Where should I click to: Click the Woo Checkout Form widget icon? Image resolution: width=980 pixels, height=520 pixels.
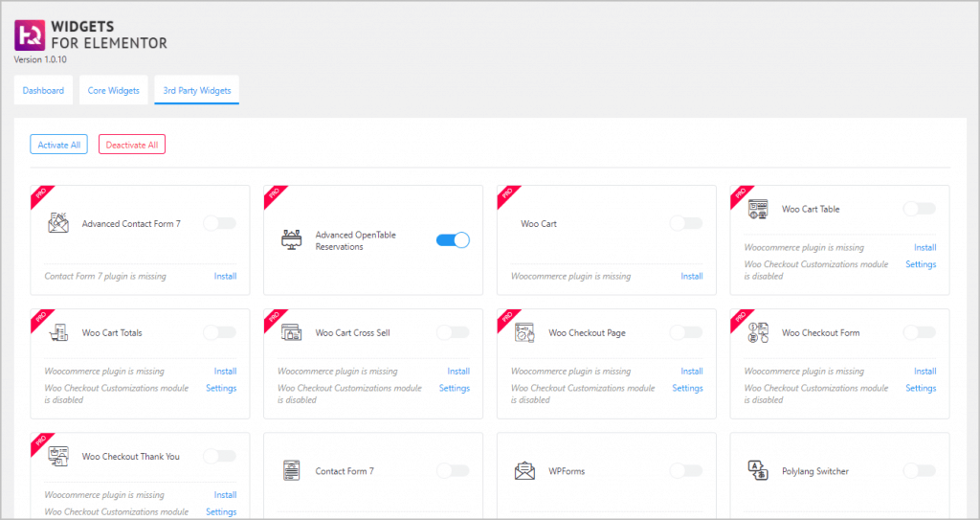click(x=758, y=332)
